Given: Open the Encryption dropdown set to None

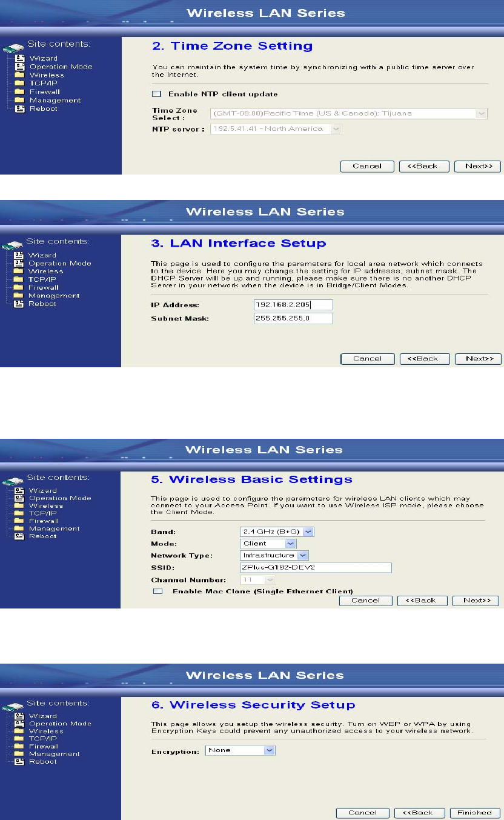Looking at the screenshot, I should [x=240, y=750].
